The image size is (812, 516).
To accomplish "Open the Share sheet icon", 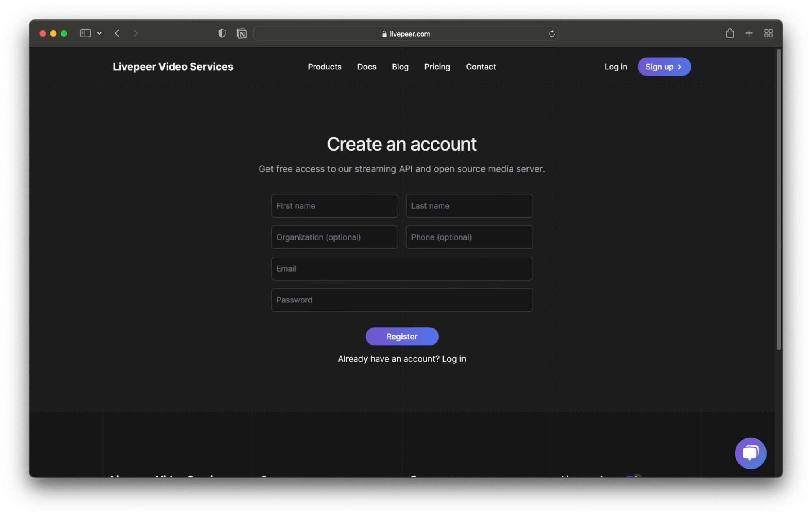I will pos(730,33).
